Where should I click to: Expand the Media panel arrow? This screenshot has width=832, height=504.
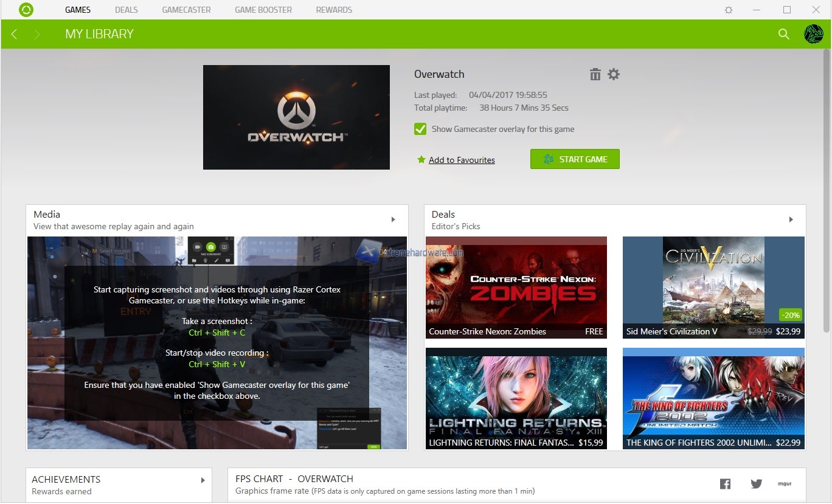393,219
